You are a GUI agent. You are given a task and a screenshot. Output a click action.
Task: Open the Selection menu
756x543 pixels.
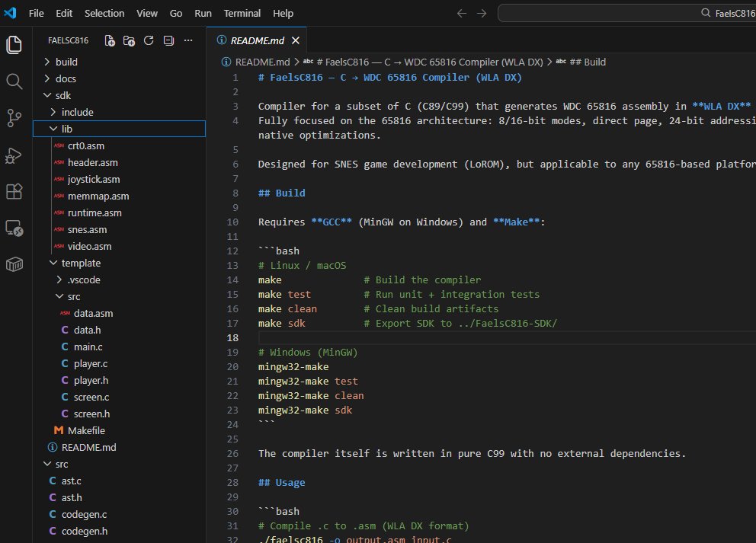click(104, 14)
